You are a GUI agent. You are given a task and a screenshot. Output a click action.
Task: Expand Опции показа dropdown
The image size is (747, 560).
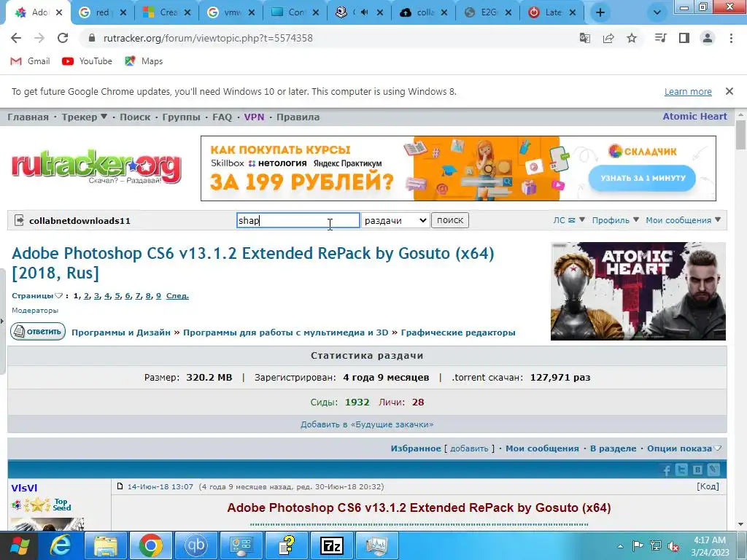684,448
